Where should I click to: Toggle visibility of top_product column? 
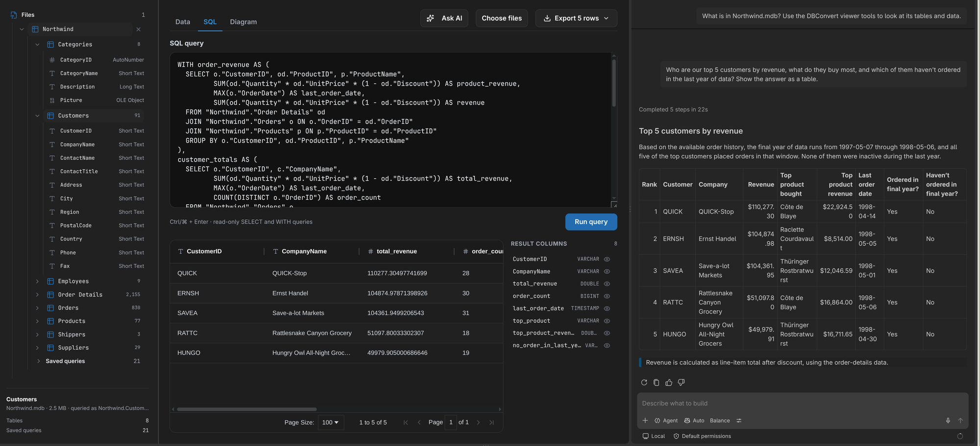point(607,321)
